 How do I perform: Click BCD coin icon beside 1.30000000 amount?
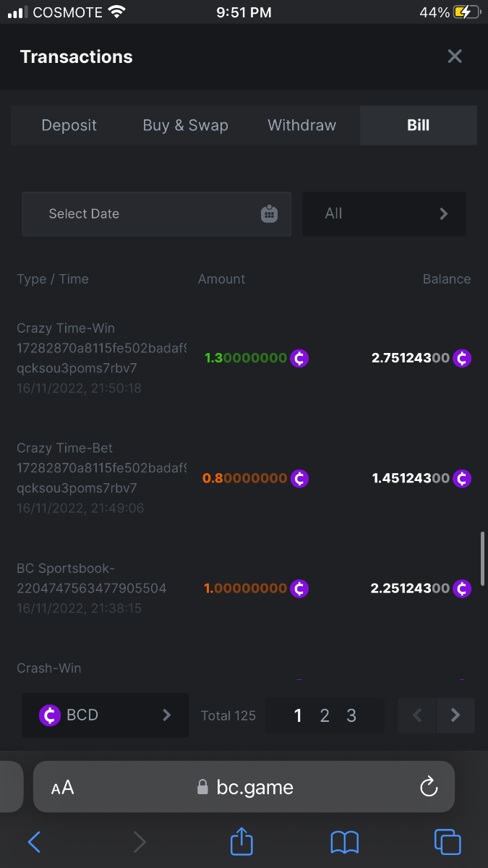(x=299, y=358)
